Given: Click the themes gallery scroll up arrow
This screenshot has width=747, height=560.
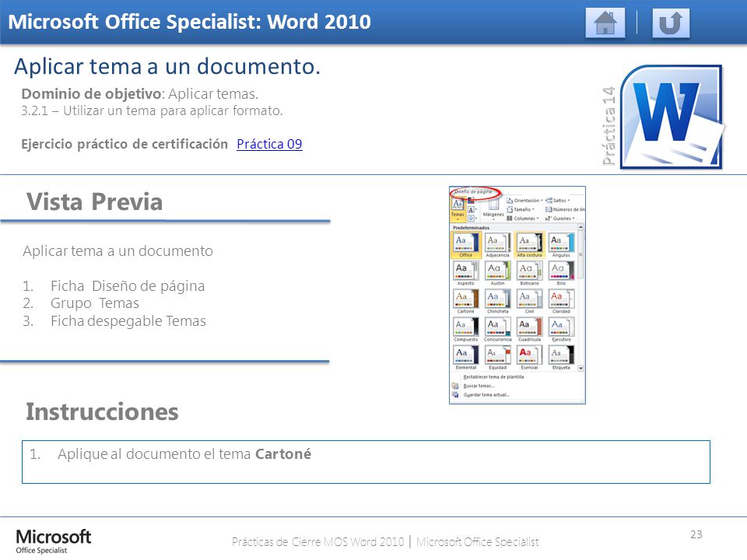Looking at the screenshot, I should pyautogui.click(x=580, y=228).
